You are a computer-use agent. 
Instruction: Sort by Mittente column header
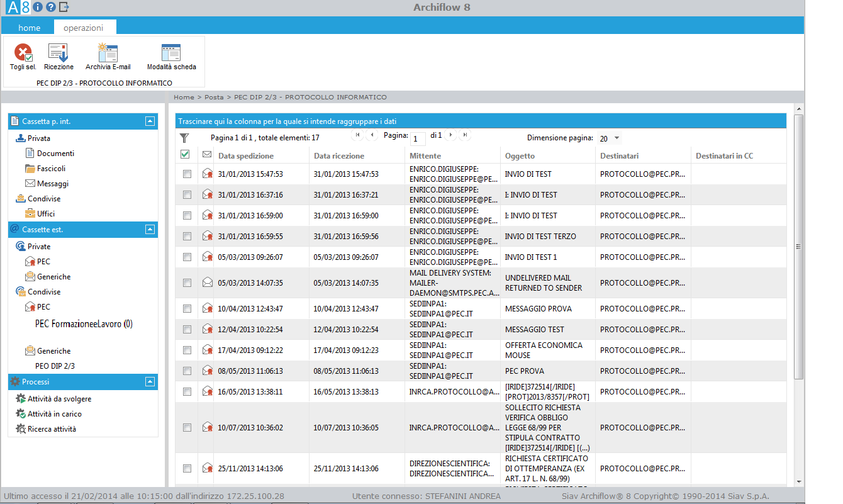tap(425, 155)
